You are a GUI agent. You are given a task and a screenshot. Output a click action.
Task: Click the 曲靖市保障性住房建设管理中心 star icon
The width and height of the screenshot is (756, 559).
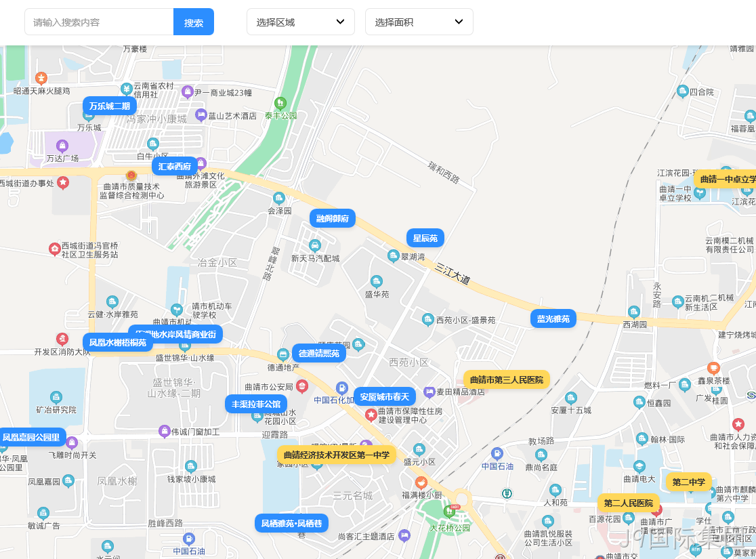pyautogui.click(x=371, y=415)
